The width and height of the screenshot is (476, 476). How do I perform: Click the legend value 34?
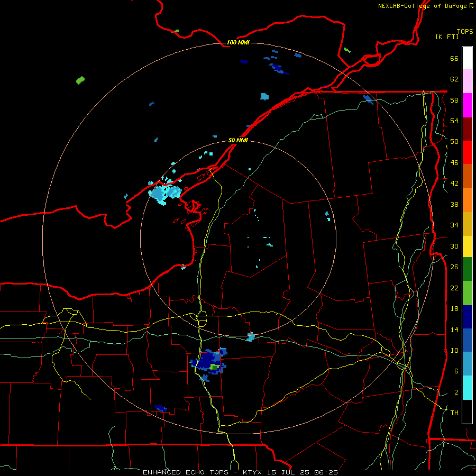[x=454, y=225]
